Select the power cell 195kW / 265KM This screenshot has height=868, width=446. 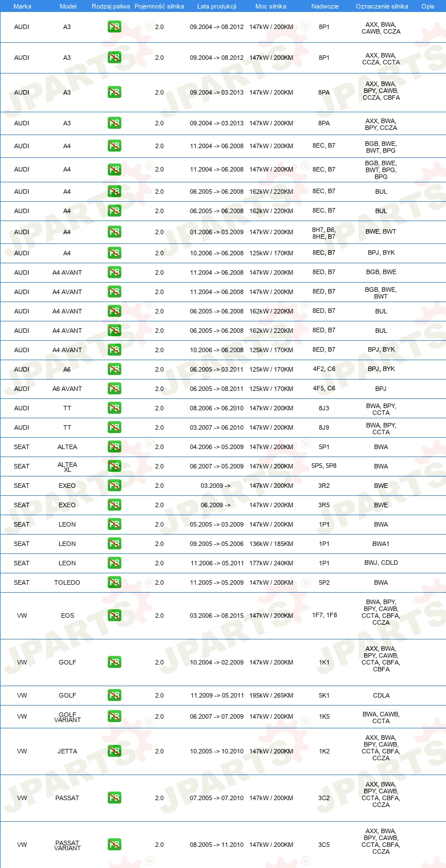click(271, 695)
